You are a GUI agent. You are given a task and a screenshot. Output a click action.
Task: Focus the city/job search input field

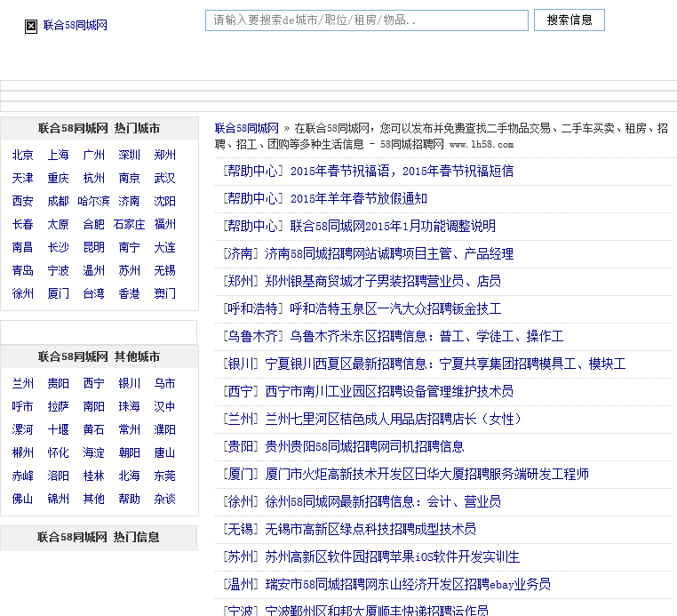[x=367, y=20]
